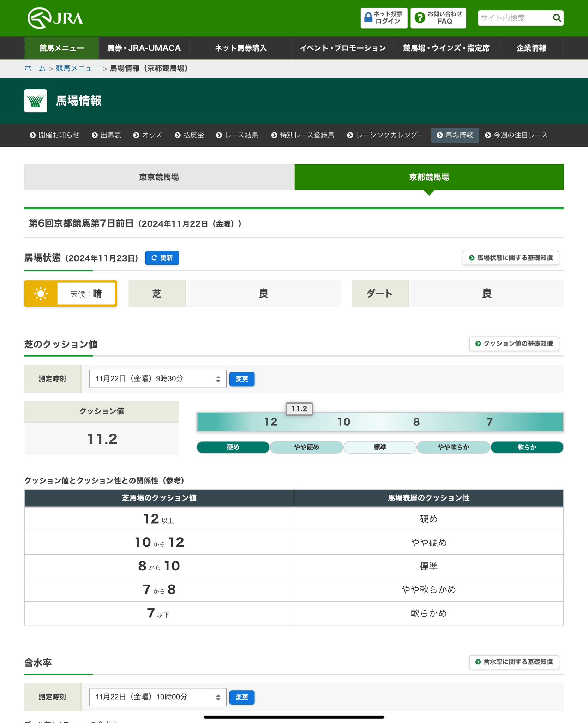
Task: Open 馬券・JRA-UMACA menu
Action: [144, 48]
